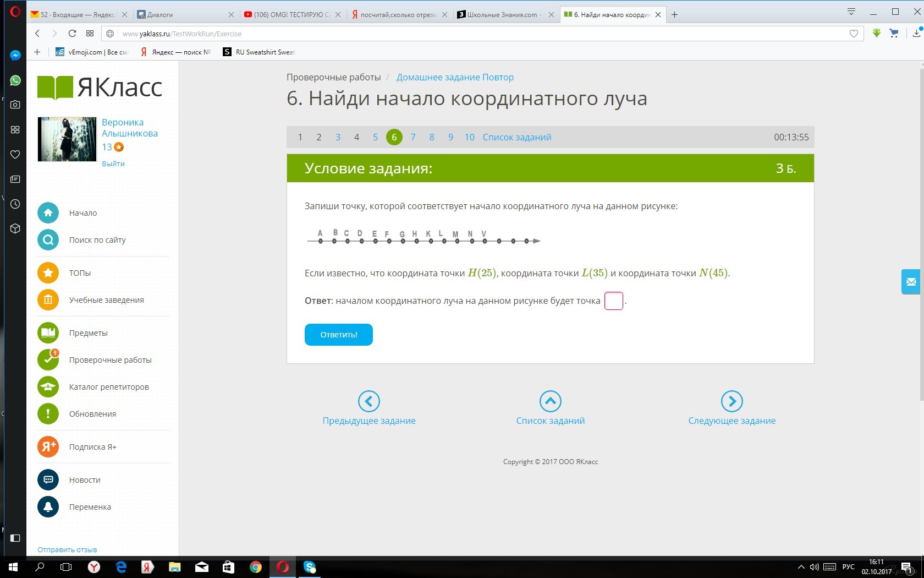Click Отправить отзыв link
The image size is (924, 578).
(x=67, y=549)
